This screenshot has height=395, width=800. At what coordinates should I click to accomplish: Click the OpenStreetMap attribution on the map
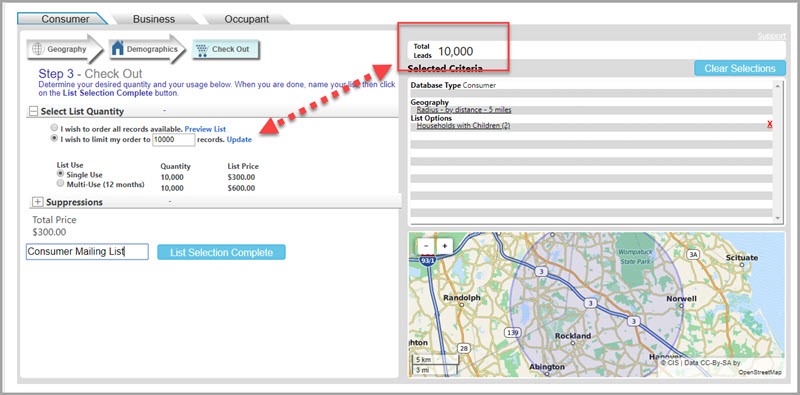pos(760,373)
